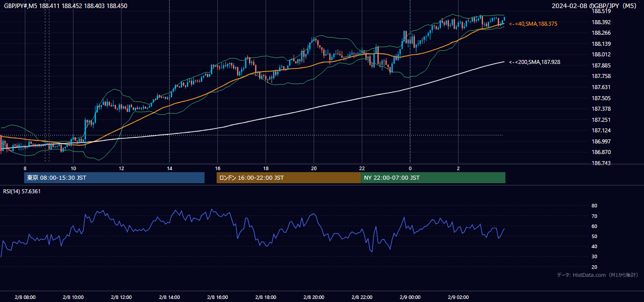The width and height of the screenshot is (644, 302).
Task: Click RSI axis level 80
Action: (x=594, y=206)
